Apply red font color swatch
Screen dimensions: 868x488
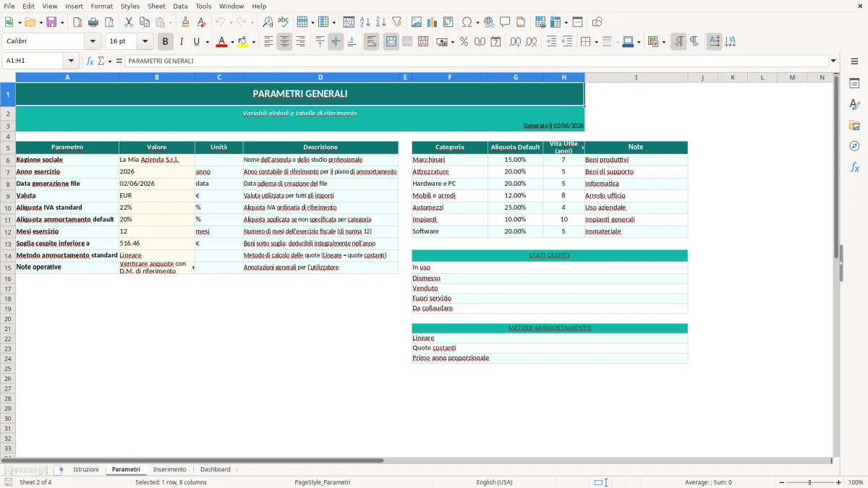[221, 42]
